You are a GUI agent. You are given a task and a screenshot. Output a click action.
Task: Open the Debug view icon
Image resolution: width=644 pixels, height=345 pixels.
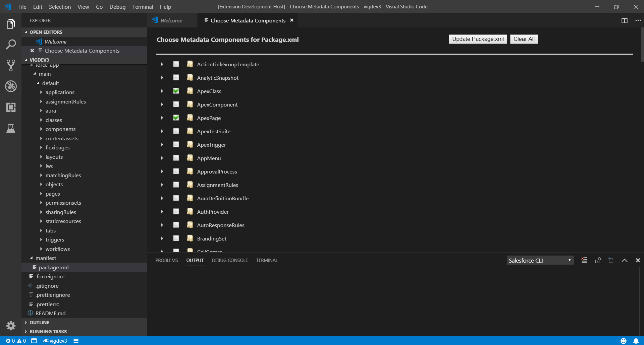point(11,86)
